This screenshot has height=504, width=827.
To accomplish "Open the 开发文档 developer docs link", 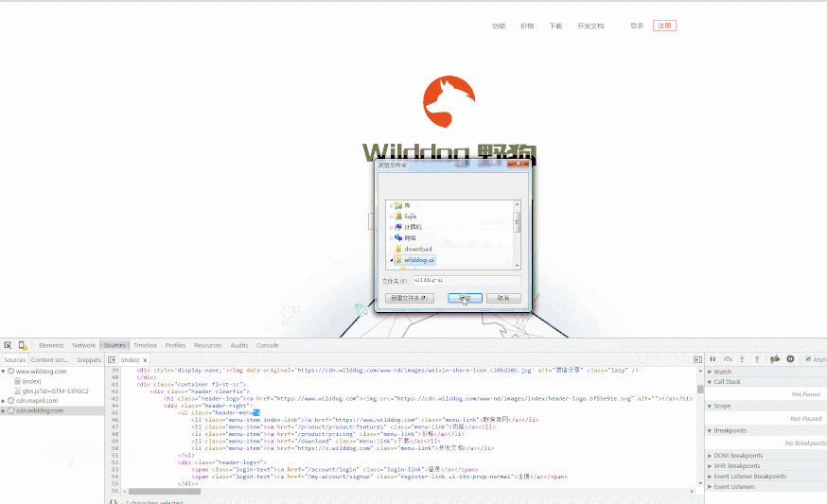I will pos(590,26).
